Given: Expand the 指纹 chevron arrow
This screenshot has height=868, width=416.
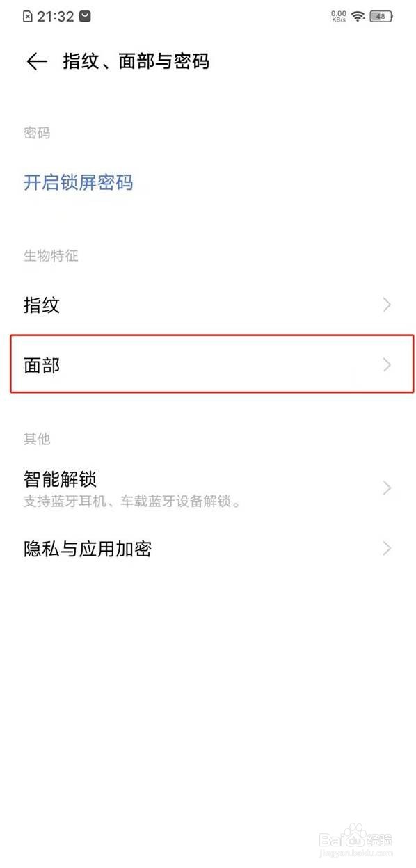Looking at the screenshot, I should pos(387,305).
